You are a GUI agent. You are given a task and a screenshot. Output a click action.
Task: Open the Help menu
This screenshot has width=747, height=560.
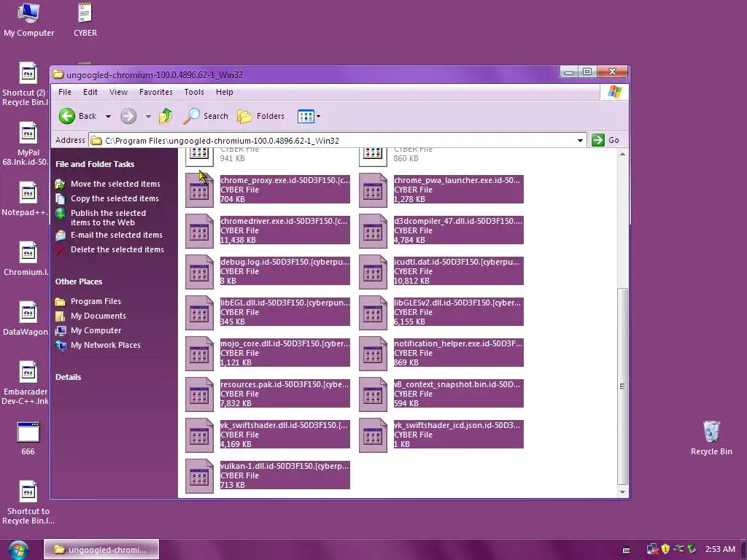click(225, 92)
